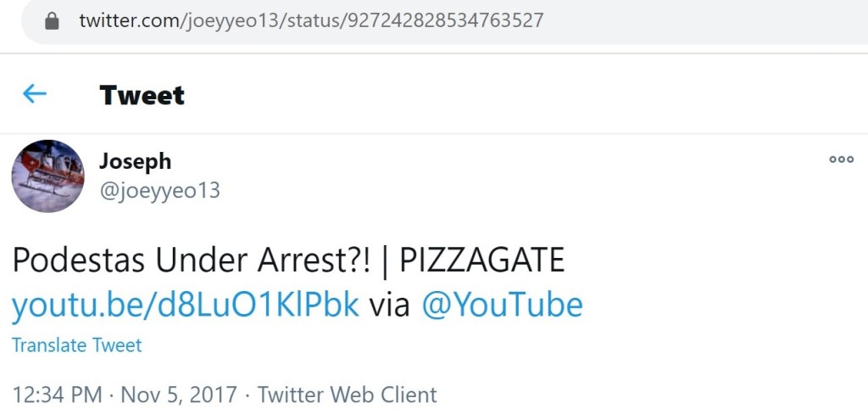The image size is (868, 420).
Task: Click the word PIZZAGATE in the tweet
Action: (481, 260)
